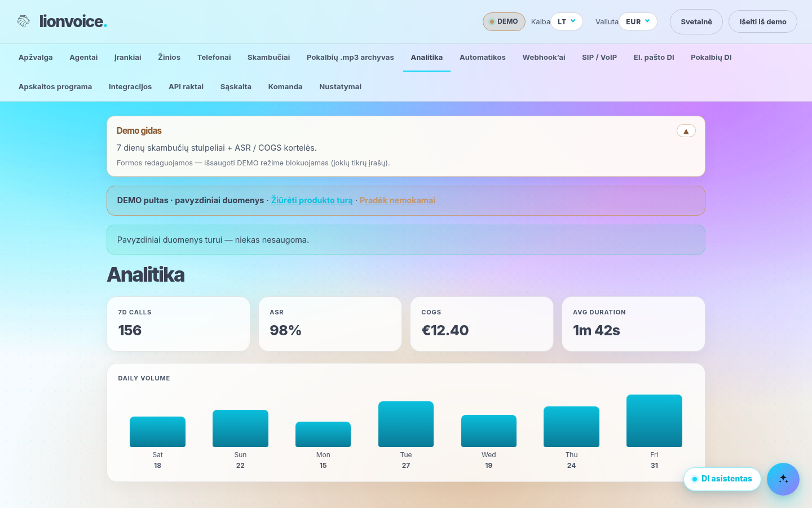Image resolution: width=812 pixels, height=508 pixels.
Task: Open the El. pašto DI tab
Action: (654, 57)
